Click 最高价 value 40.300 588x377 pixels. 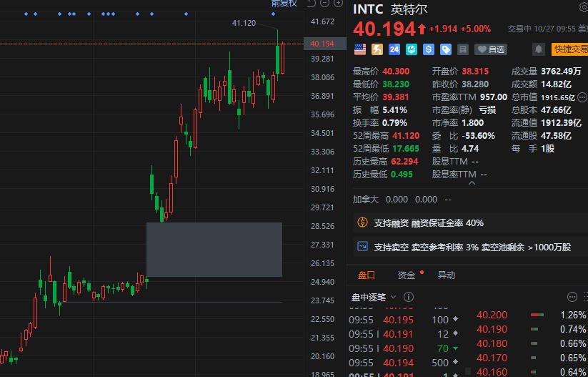tap(396, 72)
